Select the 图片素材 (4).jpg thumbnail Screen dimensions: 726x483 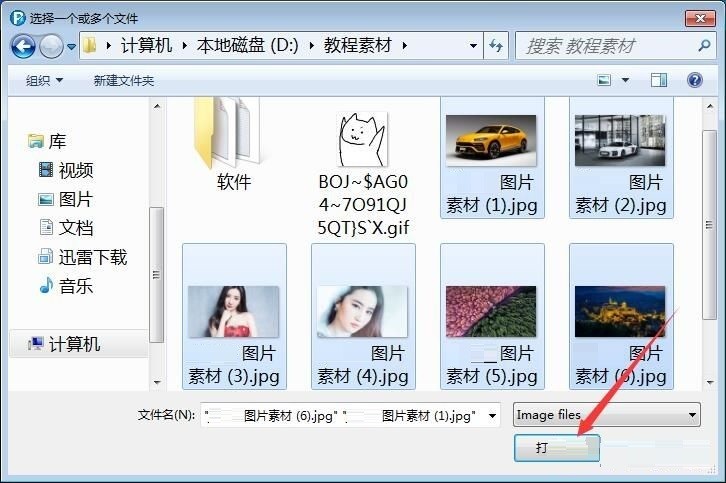click(363, 312)
